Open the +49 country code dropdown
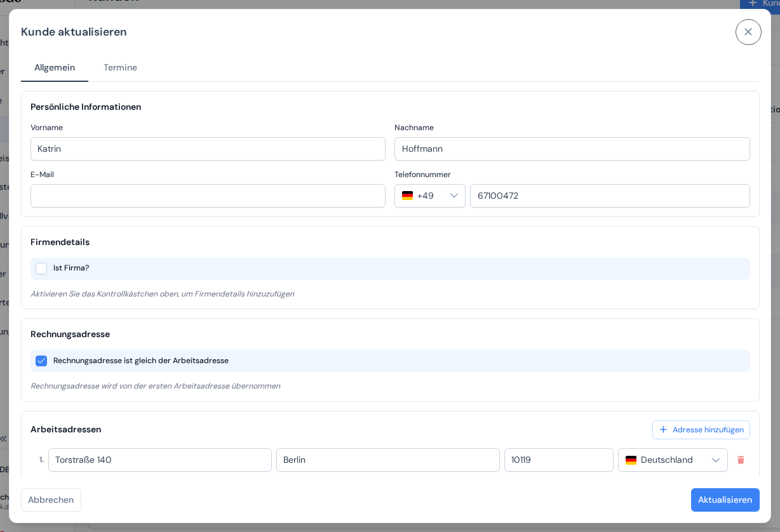The width and height of the screenshot is (780, 532). click(x=430, y=196)
